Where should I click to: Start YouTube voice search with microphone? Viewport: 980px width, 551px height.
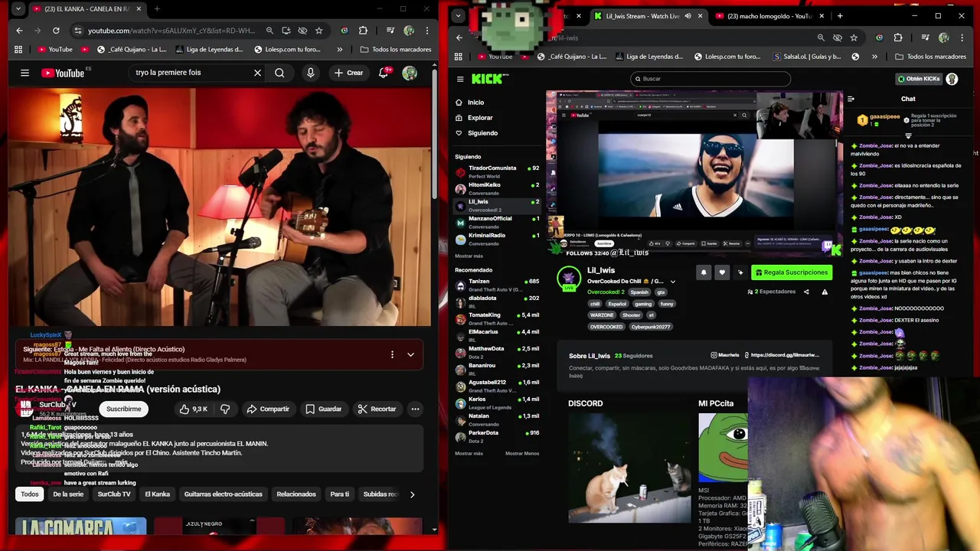[x=310, y=73]
